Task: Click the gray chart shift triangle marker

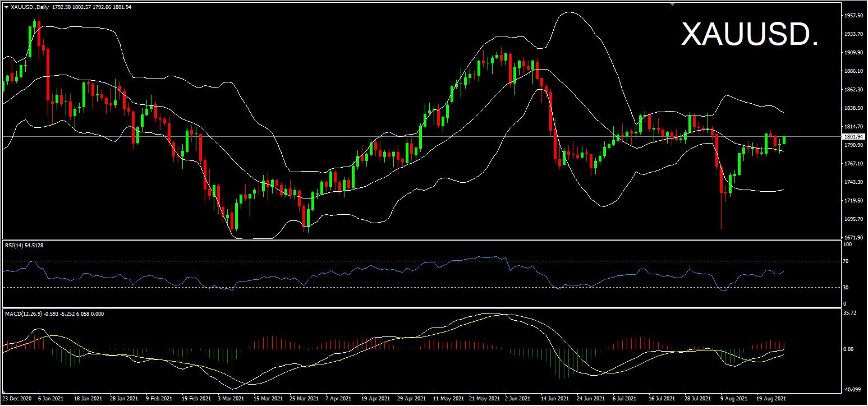Action: 672,4
